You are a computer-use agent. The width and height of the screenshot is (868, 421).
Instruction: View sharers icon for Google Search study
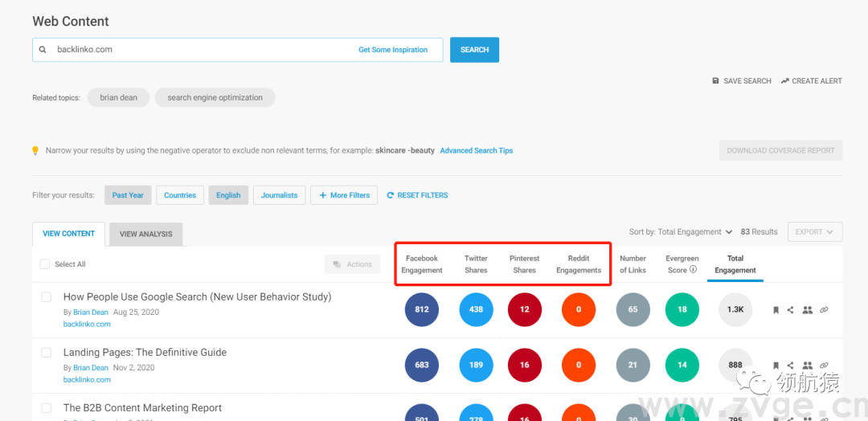(x=808, y=310)
